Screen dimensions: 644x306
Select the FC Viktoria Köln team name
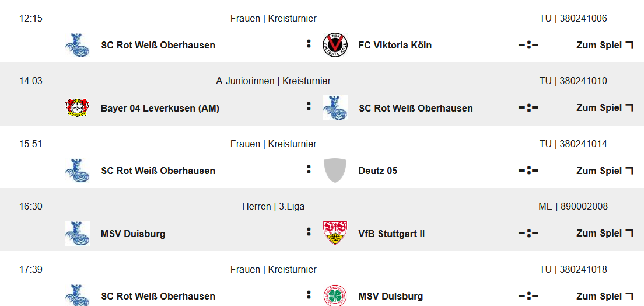point(395,45)
